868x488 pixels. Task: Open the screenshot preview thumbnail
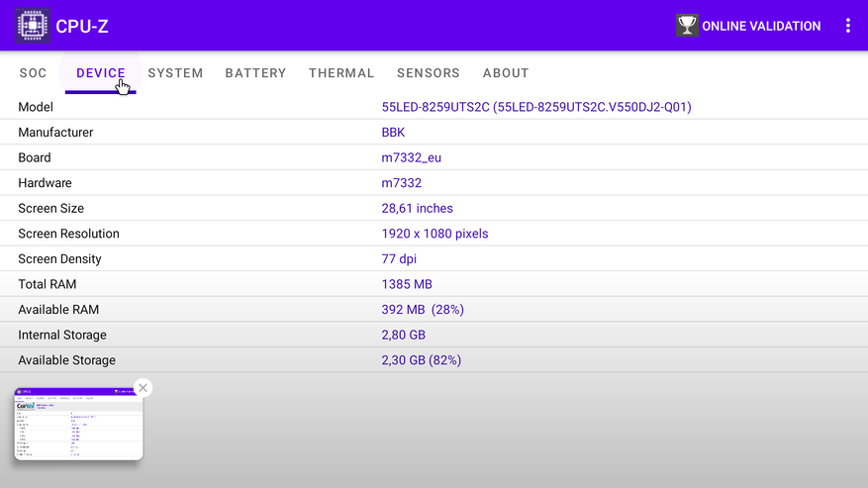(x=78, y=424)
